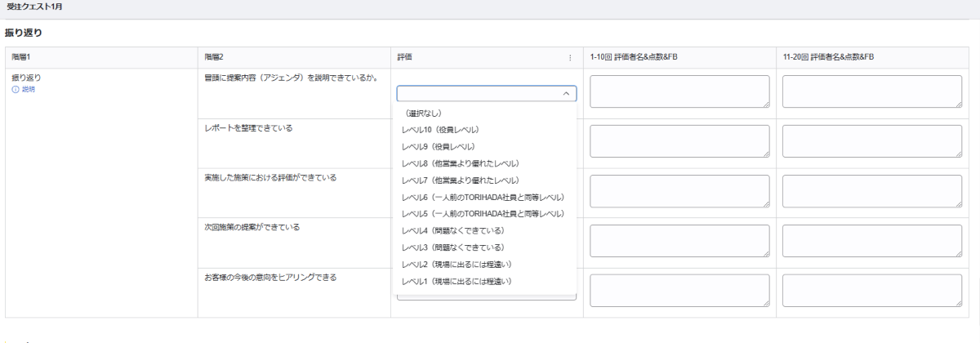This screenshot has width=980, height=343.
Task: Collapse the open 評価 dropdown chevron
Action: (x=566, y=94)
